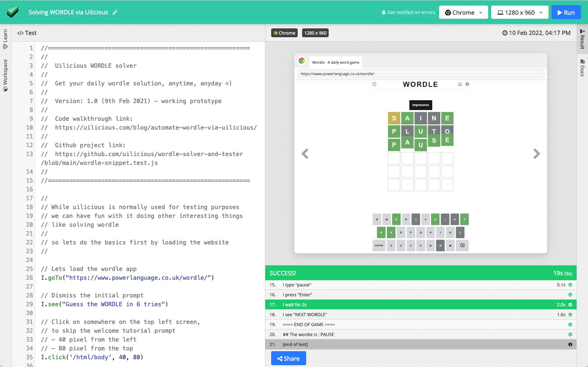Click the Uilicious checkmark logo

[x=13, y=12]
